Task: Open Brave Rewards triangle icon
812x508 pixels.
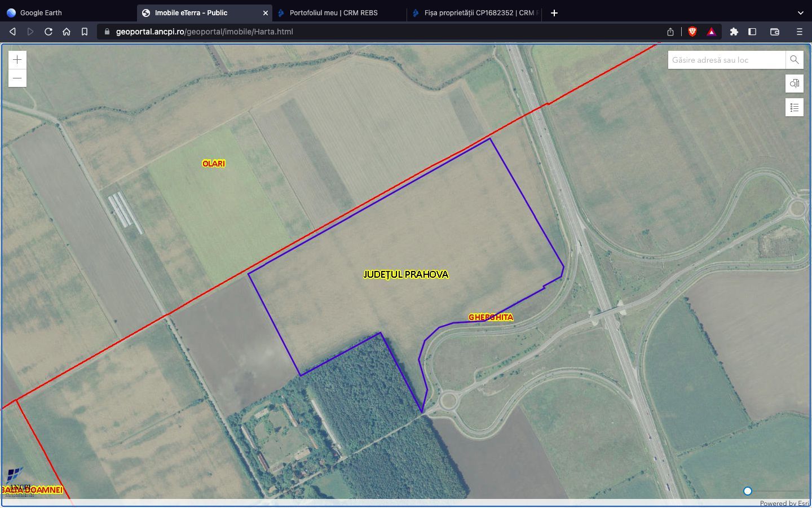Action: pos(712,32)
